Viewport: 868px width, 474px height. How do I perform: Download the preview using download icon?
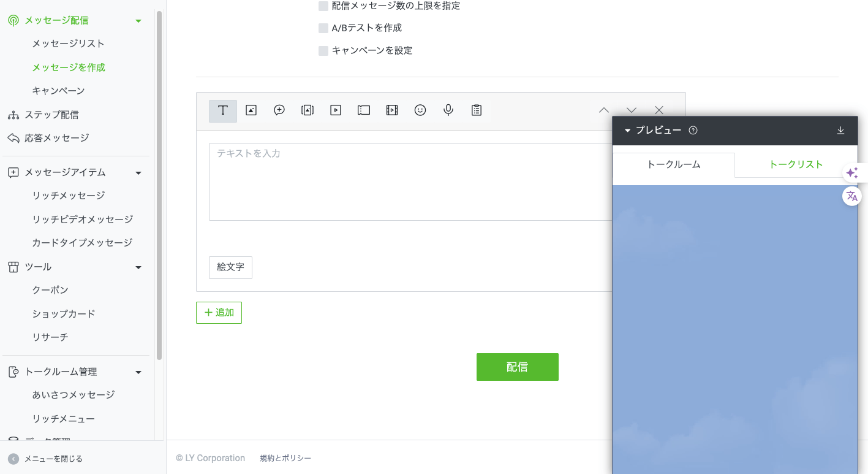(841, 130)
